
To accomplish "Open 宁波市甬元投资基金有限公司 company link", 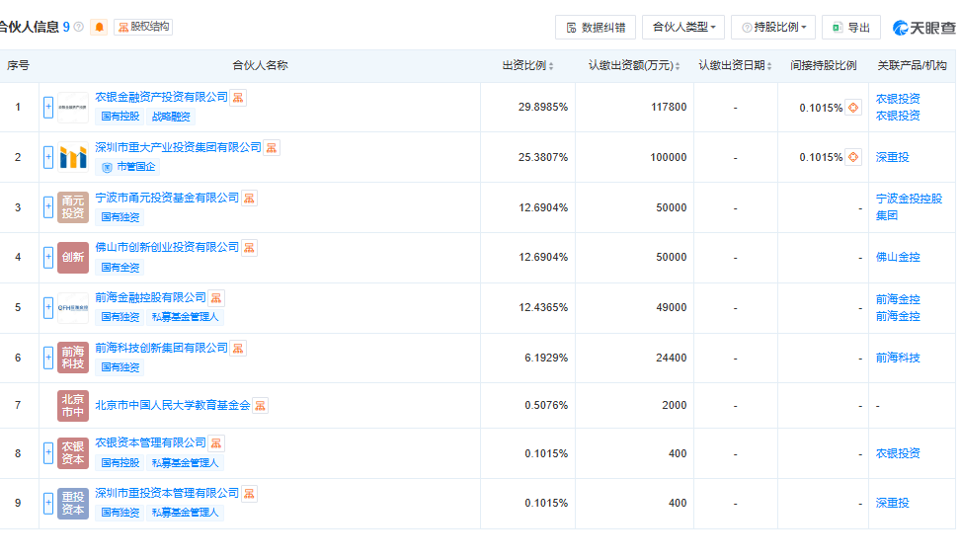I will [167, 198].
